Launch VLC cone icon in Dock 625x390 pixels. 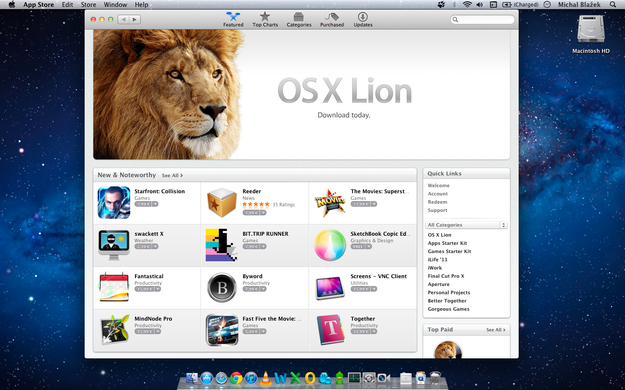coord(265,378)
